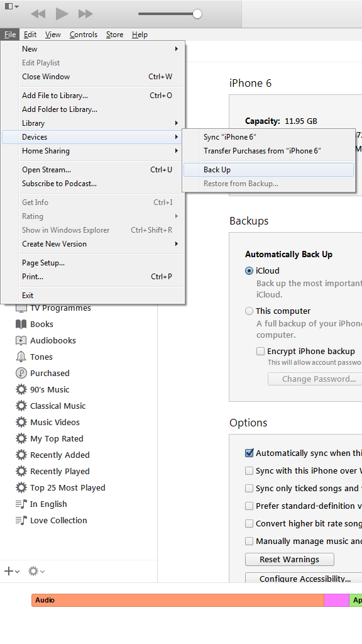Click the Top 25 Most Played gear icon

pyautogui.click(x=21, y=487)
